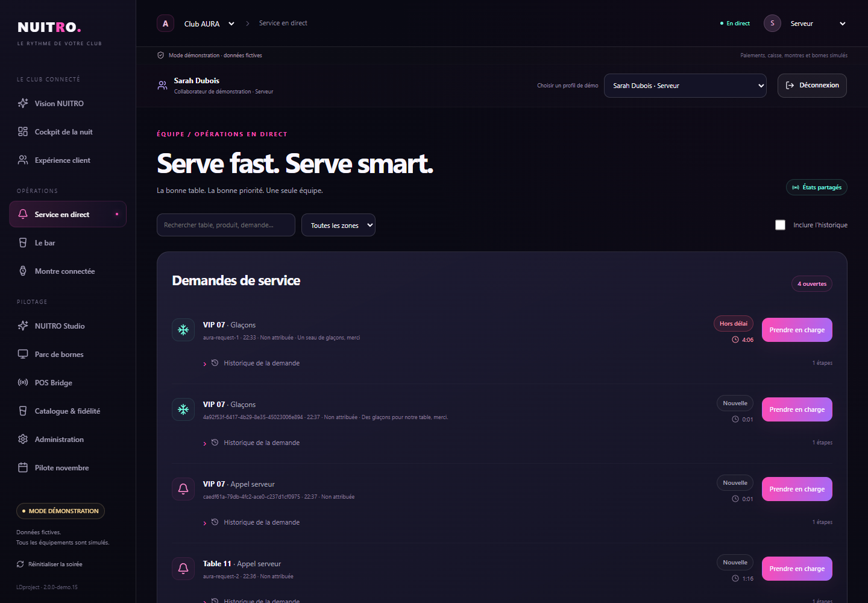868x603 pixels.
Task: Click the sparkle icon of Vision NUITRO
Action: 23,103
